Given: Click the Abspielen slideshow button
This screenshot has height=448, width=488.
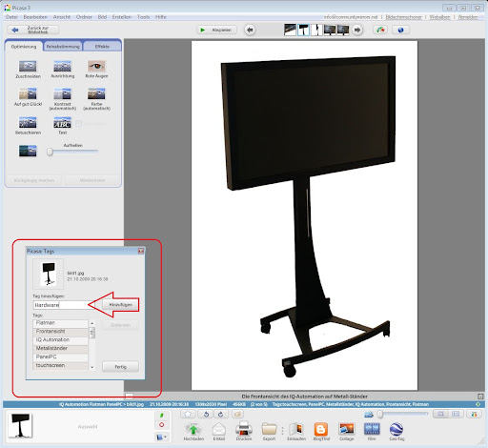Looking at the screenshot, I should click(216, 30).
